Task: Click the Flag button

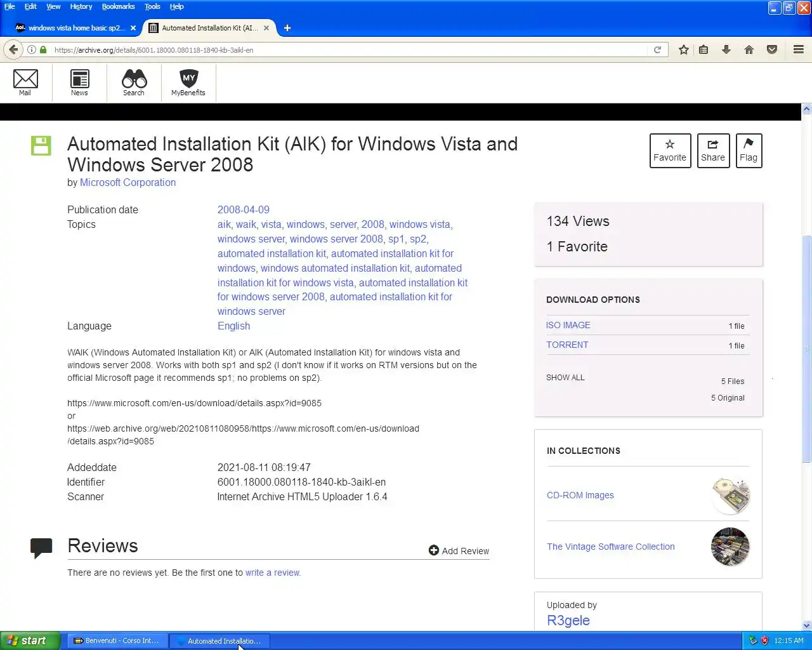Action: click(x=749, y=150)
